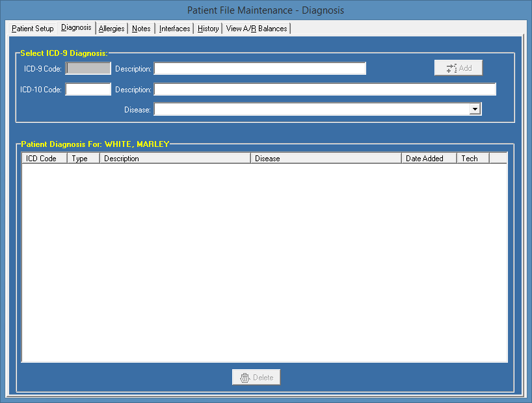Sort by ICD Code column header

pos(44,159)
